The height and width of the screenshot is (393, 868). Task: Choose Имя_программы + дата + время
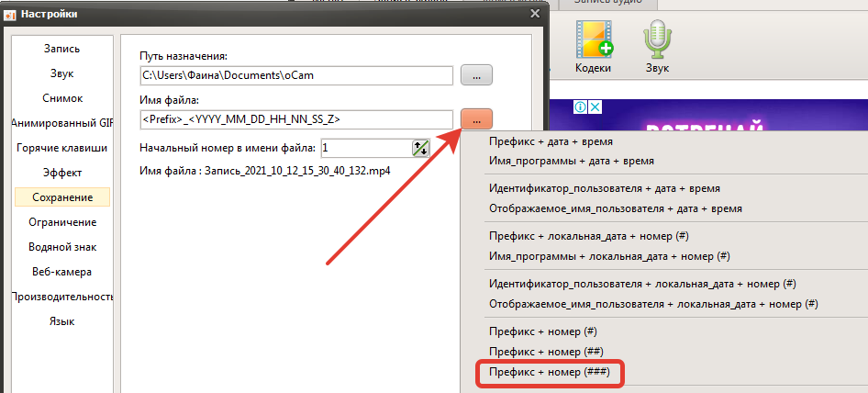click(572, 162)
